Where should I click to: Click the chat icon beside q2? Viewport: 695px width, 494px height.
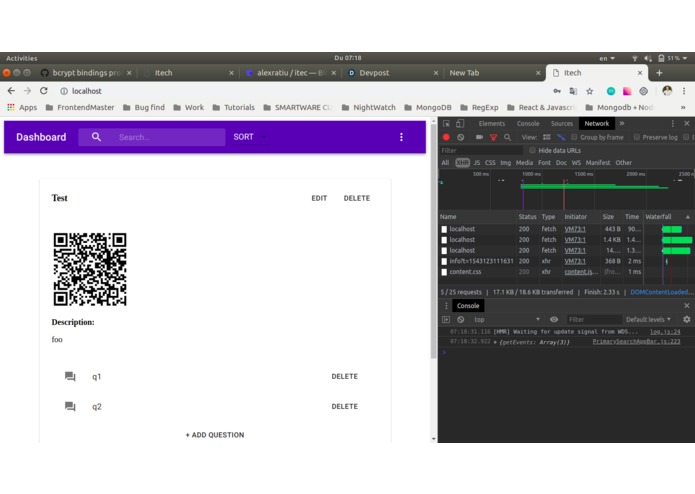[70, 406]
